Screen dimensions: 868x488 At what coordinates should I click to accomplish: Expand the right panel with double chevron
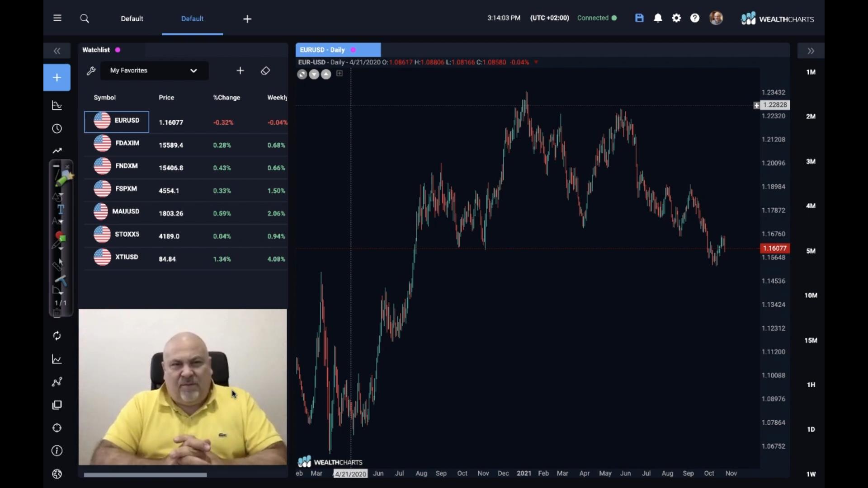point(811,51)
